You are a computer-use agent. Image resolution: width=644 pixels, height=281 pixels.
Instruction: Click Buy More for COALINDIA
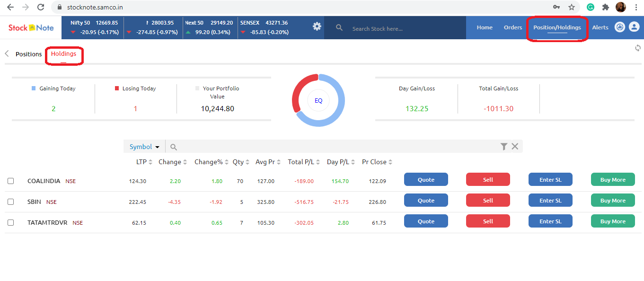pyautogui.click(x=613, y=180)
